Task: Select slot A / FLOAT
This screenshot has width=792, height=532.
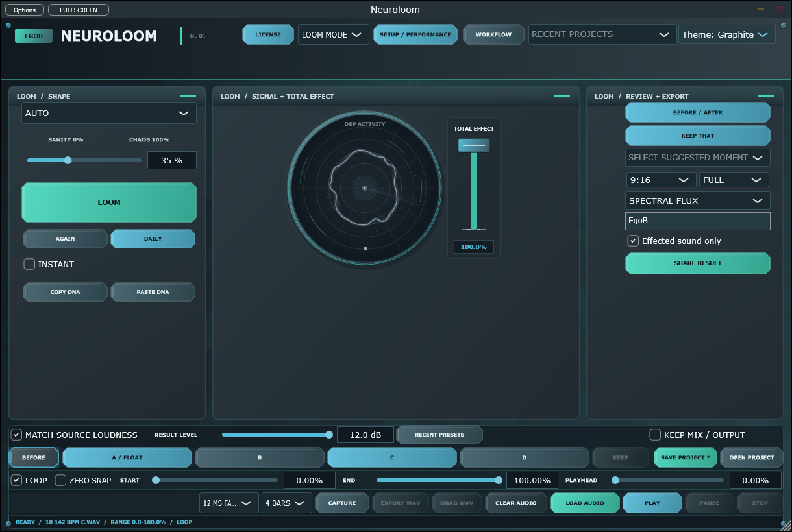Action: click(x=127, y=457)
